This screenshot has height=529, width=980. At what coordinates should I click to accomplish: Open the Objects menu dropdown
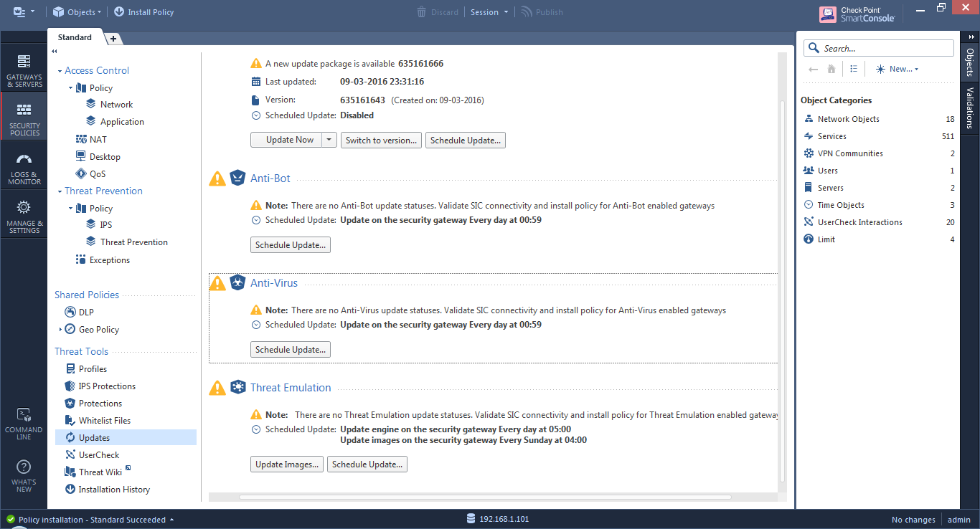[x=77, y=12]
